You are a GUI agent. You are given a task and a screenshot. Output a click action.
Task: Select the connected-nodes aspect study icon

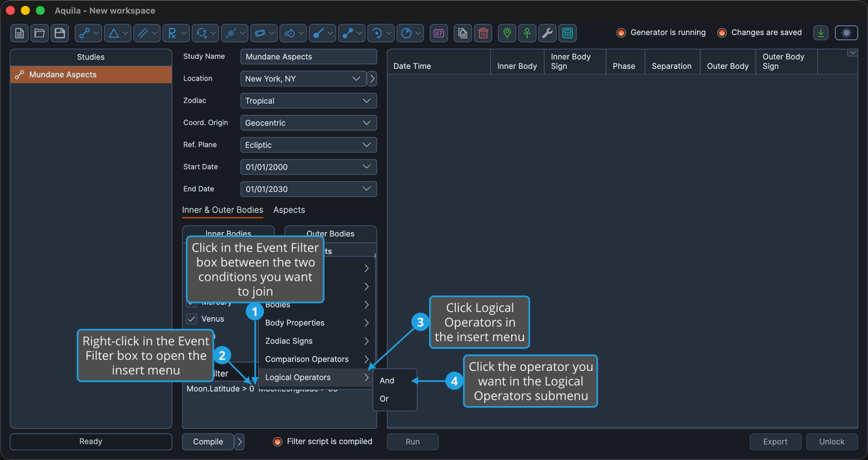[84, 33]
